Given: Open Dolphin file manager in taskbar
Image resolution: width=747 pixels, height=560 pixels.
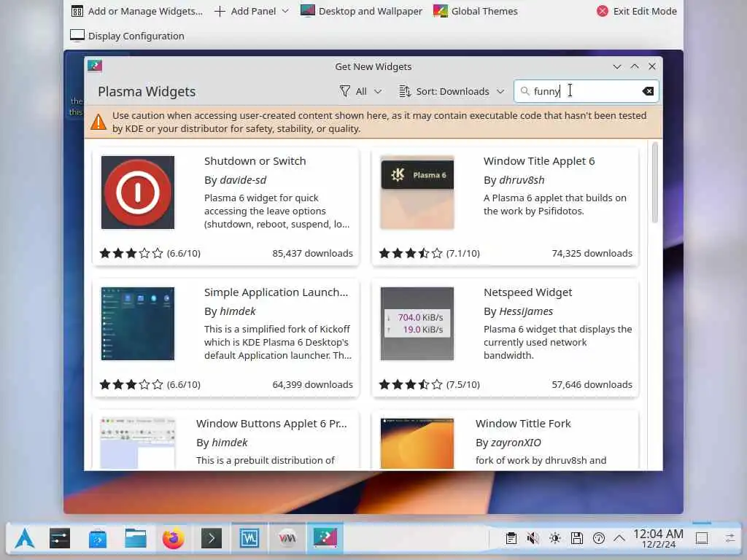Looking at the screenshot, I should [136, 539].
